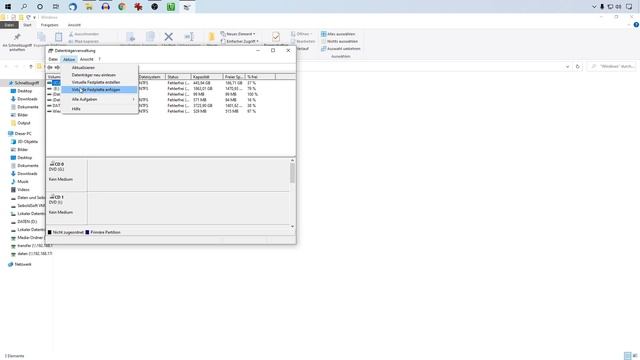Viewport: 640px width, 360px height.
Task: Sort by 'Status' column header
Action: [x=178, y=77]
